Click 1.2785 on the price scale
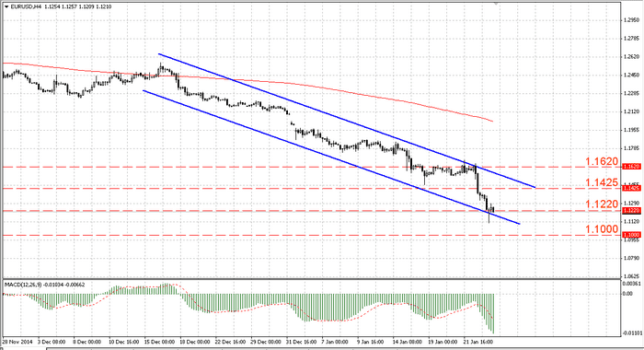644x350 pixels. pos(631,40)
